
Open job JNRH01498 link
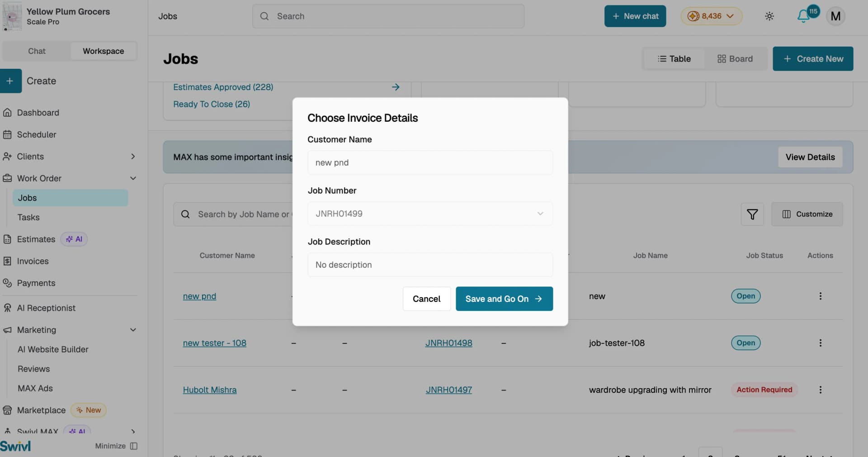(x=448, y=343)
